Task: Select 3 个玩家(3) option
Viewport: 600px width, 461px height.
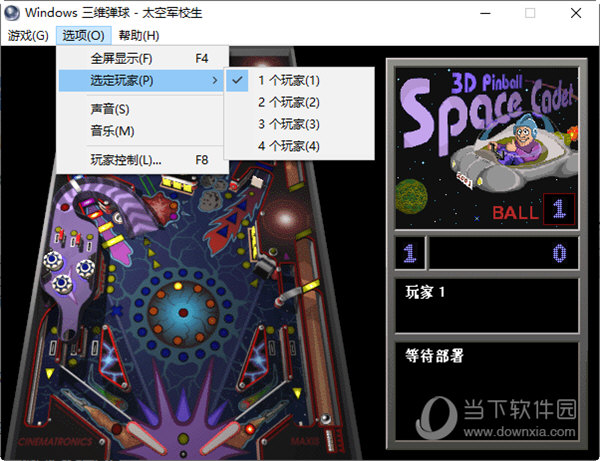Action: coord(299,124)
